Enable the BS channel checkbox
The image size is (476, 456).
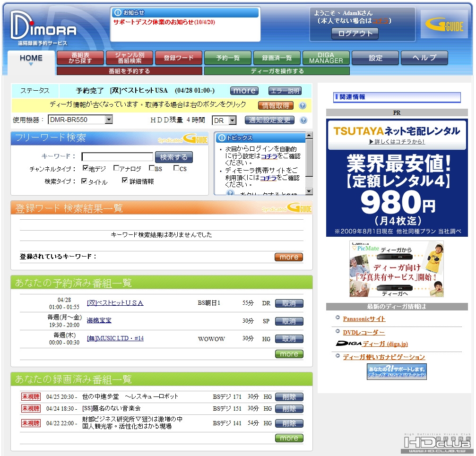pos(152,168)
